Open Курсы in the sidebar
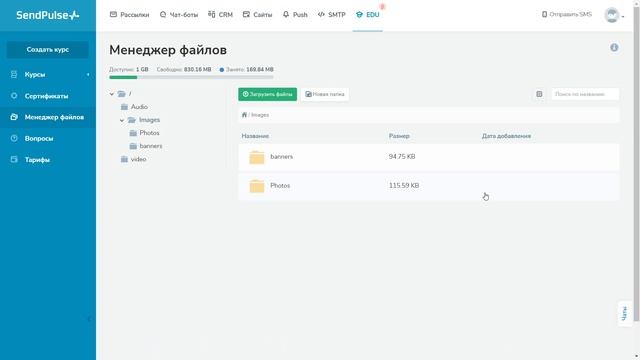Image resolution: width=640 pixels, height=360 pixels. point(35,75)
